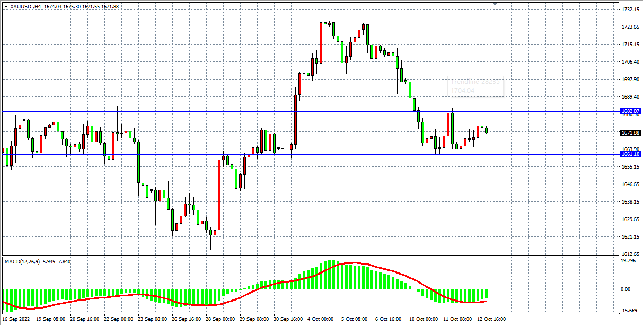Select the 1682.07 blue price label
The image size is (644, 326).
click(631, 111)
